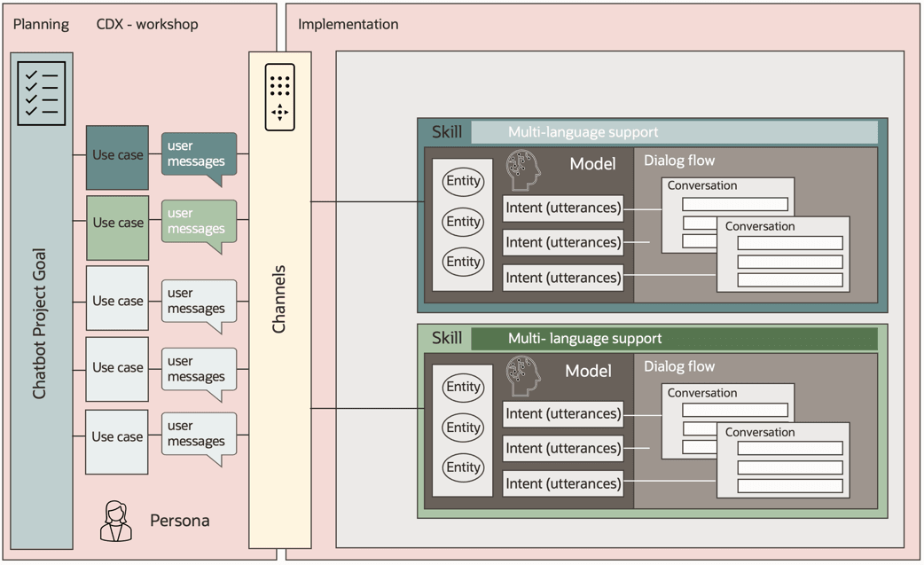Click the first Intent (utterances) box
Image resolution: width=924 pixels, height=565 pixels.
coord(564,208)
